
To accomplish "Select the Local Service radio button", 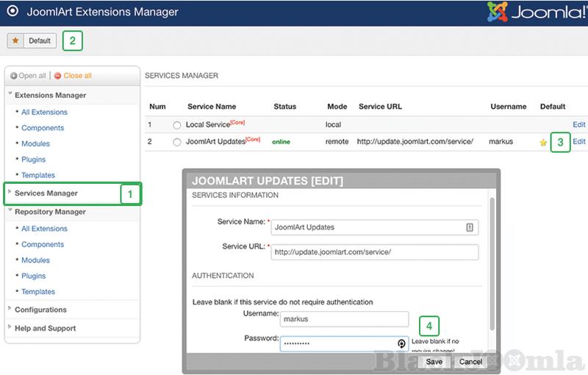I will [176, 126].
